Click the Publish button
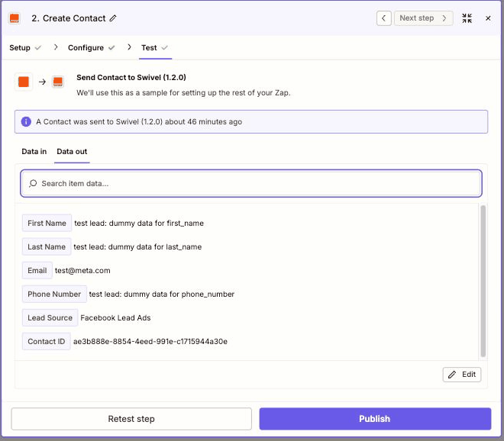This screenshot has width=504, height=441. click(375, 419)
